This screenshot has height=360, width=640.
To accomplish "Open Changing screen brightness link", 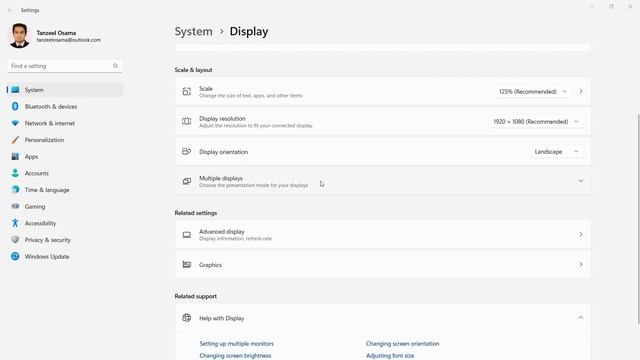I will coord(235,356).
